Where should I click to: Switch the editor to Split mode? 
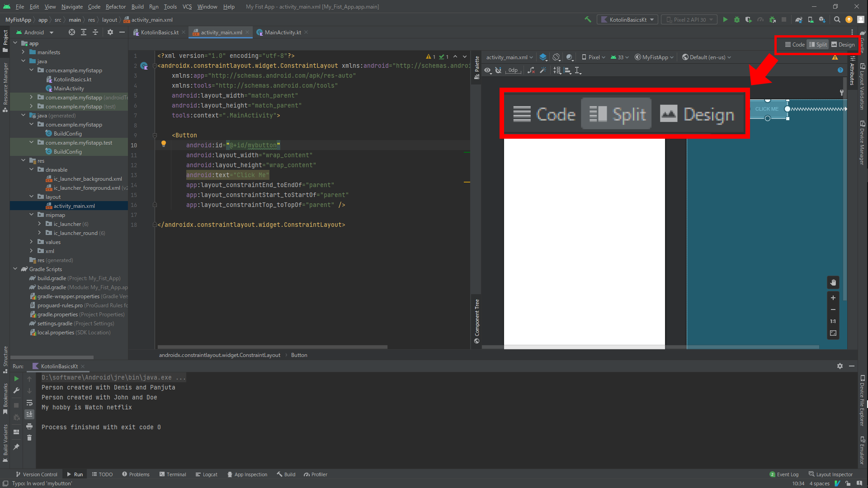(817, 44)
